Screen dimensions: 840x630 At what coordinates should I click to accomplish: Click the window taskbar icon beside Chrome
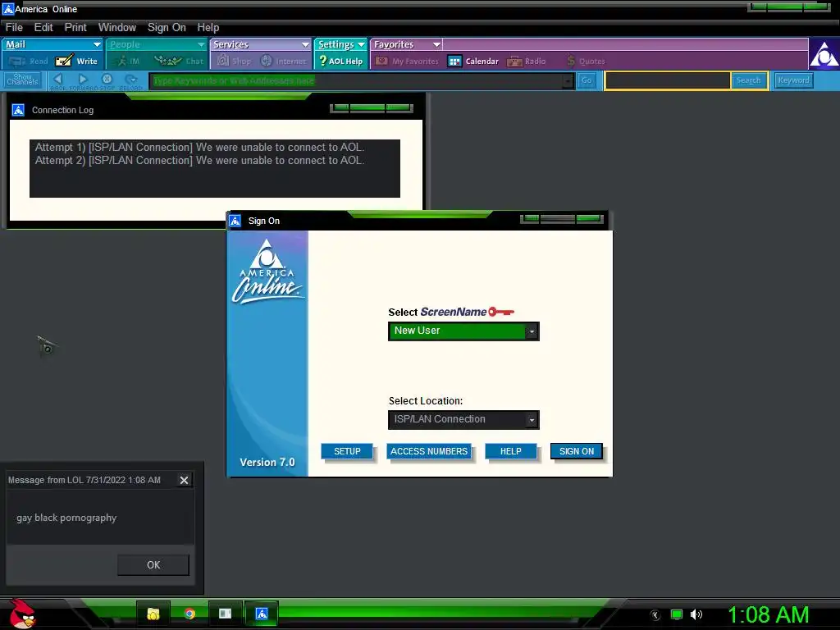(x=225, y=614)
